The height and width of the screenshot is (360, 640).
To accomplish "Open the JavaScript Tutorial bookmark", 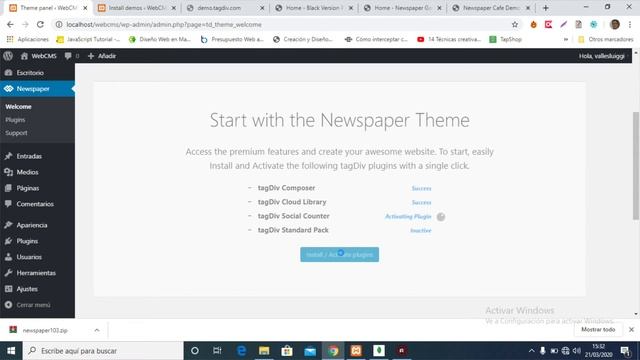I will click(x=88, y=39).
